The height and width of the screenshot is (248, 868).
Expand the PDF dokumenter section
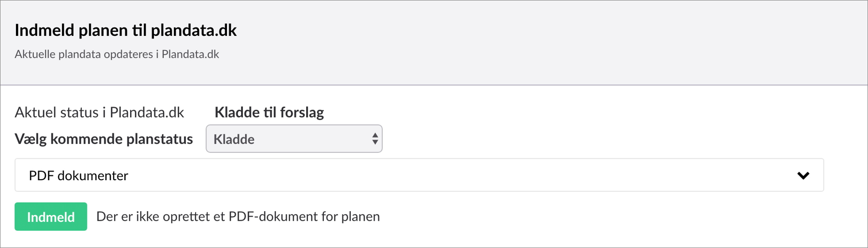(x=419, y=175)
